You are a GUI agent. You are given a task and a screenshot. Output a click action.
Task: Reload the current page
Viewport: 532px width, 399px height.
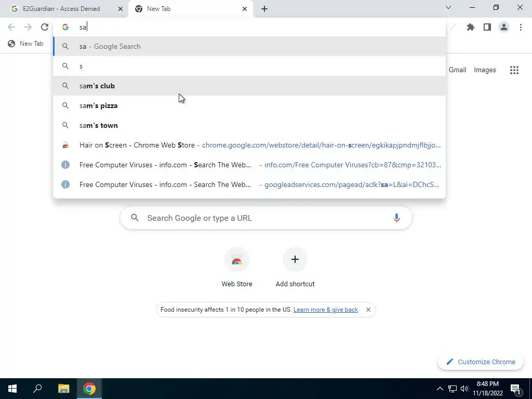click(45, 27)
